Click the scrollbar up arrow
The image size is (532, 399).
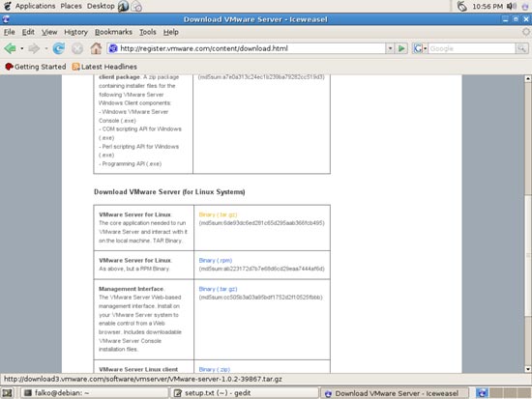(527, 78)
